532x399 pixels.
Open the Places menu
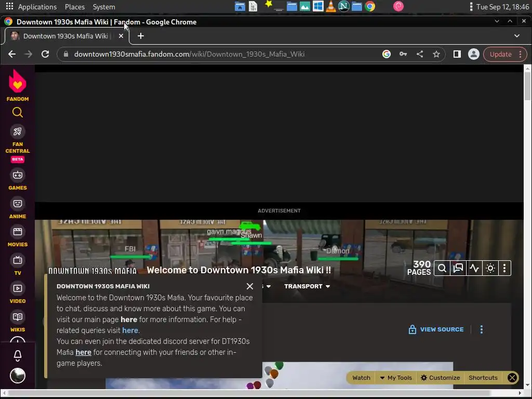coord(75,7)
